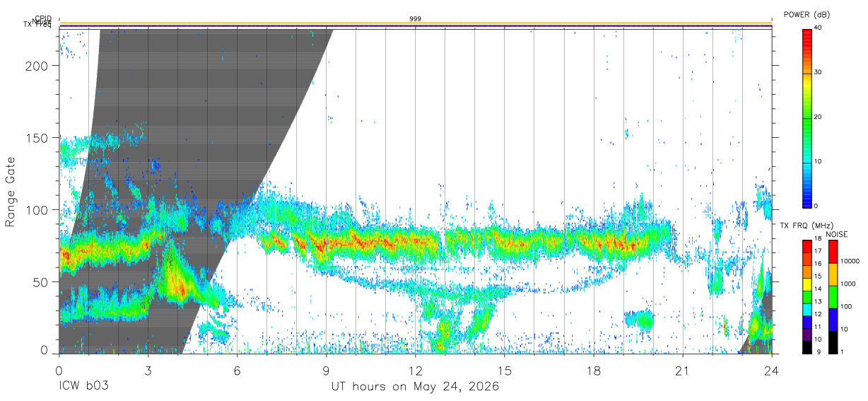This screenshot has width=868, height=401.
Task: Click the TX Freq label at top left
Action: [x=37, y=25]
